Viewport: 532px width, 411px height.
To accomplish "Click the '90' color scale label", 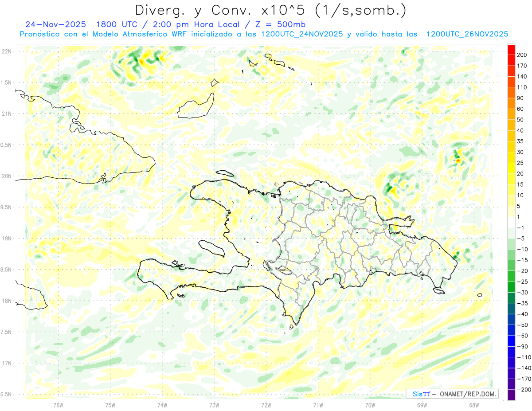I will [x=521, y=98].
